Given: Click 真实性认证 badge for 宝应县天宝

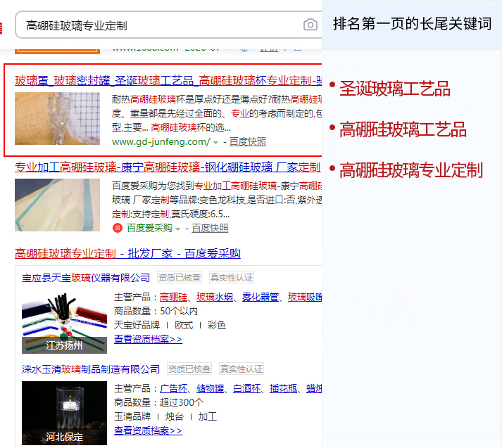Looking at the screenshot, I should [x=232, y=277].
